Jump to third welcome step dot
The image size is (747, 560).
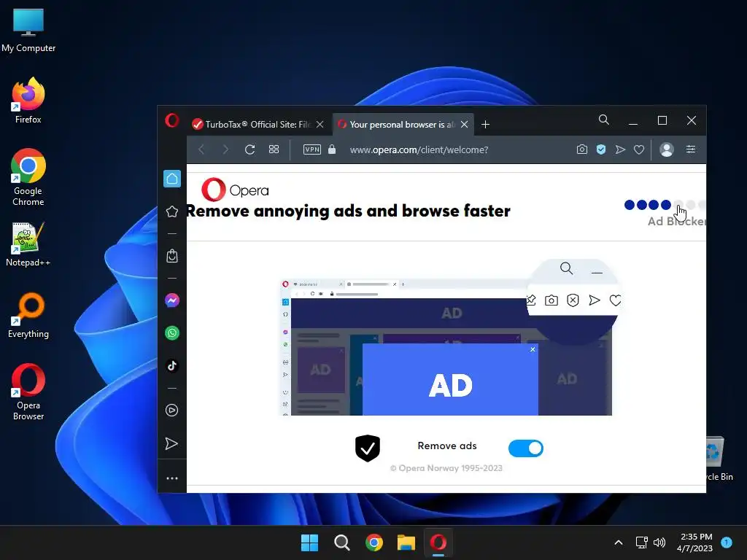[654, 205]
